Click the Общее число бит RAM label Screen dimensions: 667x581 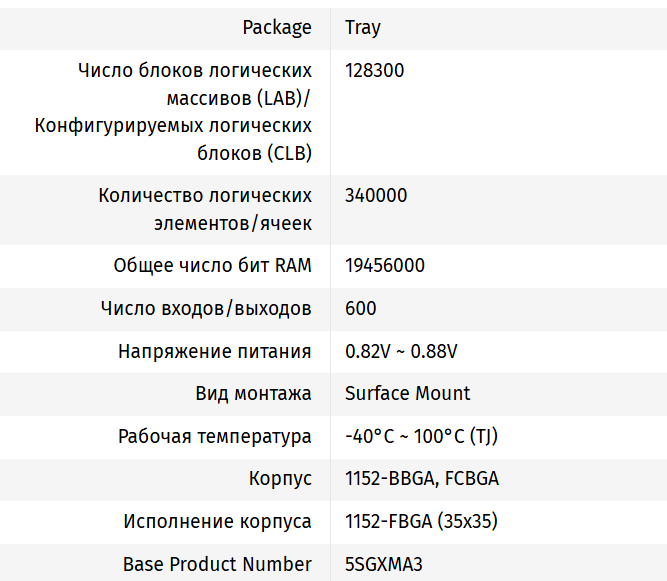pos(212,266)
